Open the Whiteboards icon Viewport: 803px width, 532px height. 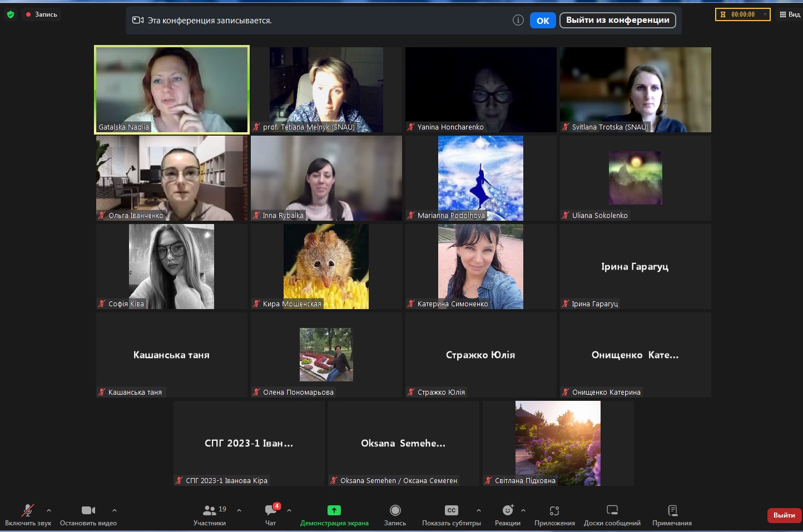pyautogui.click(x=612, y=510)
